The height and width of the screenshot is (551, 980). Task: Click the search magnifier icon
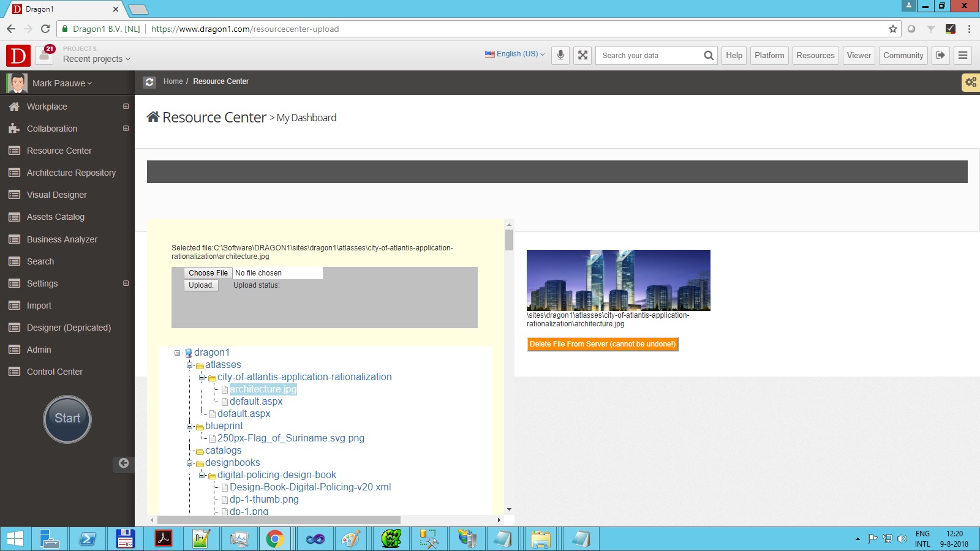709,55
